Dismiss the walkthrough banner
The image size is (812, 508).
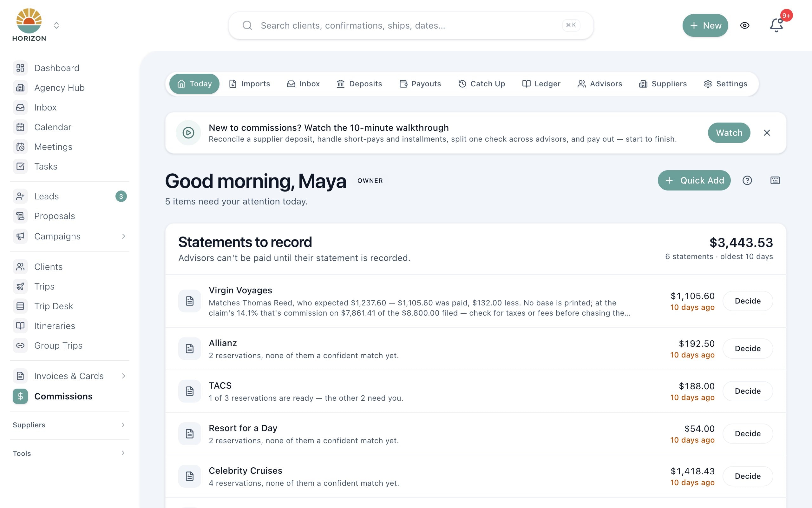click(767, 133)
